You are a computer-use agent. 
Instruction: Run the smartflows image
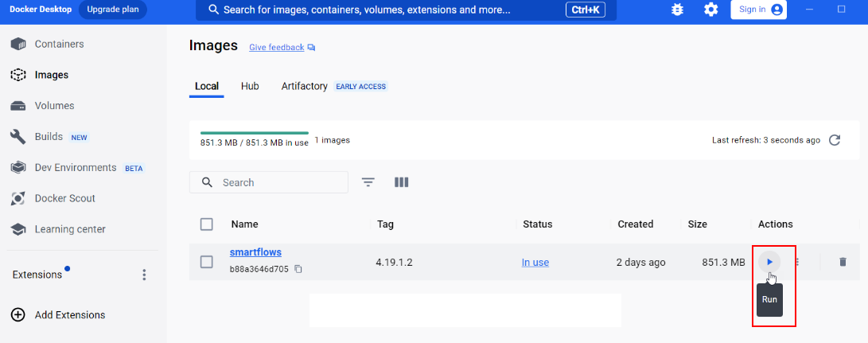[769, 262]
